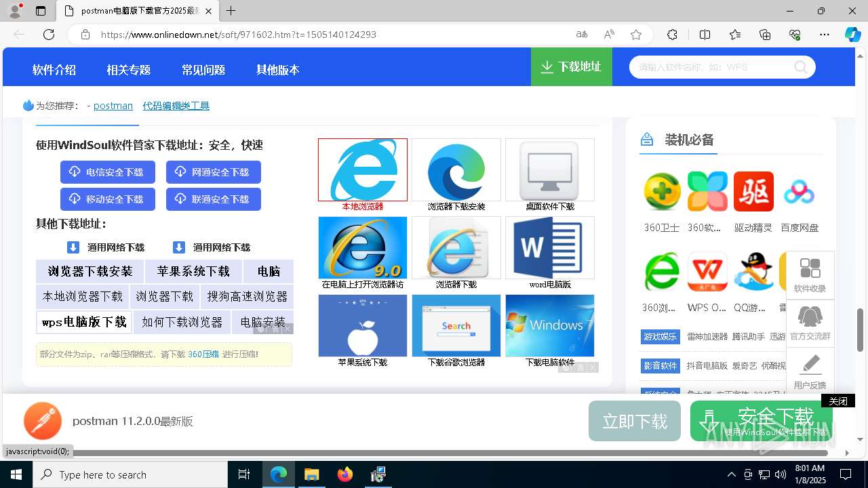
Task: Click the 影音软件 category tag
Action: click(x=660, y=366)
